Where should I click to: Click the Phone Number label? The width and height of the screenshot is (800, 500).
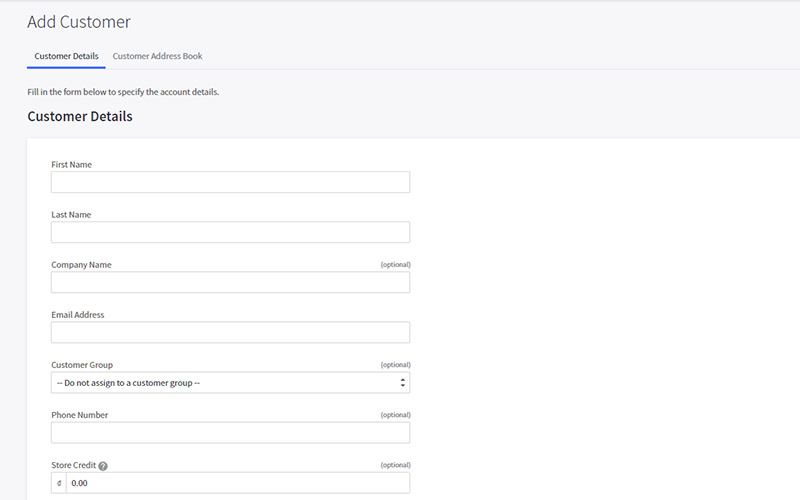point(80,415)
